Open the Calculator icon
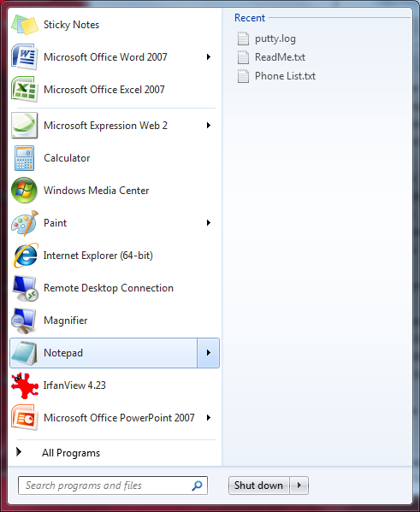Image resolution: width=420 pixels, height=512 pixels. tap(24, 158)
